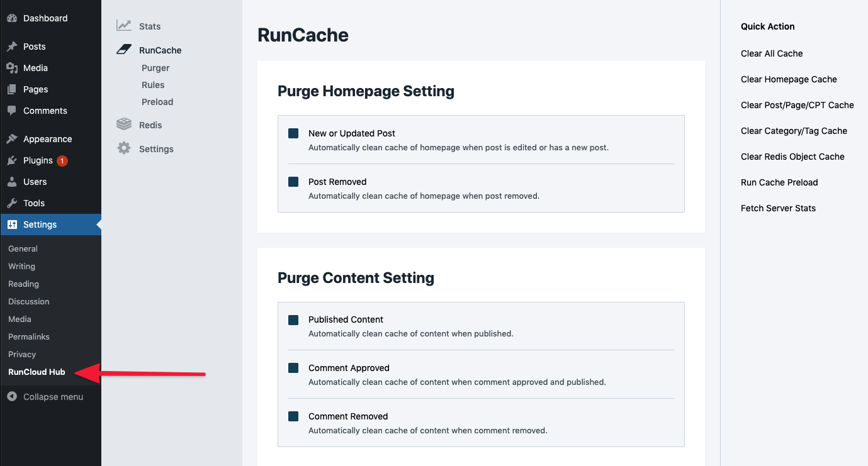
Task: Click Clear All Cache quick action
Action: [x=772, y=53]
